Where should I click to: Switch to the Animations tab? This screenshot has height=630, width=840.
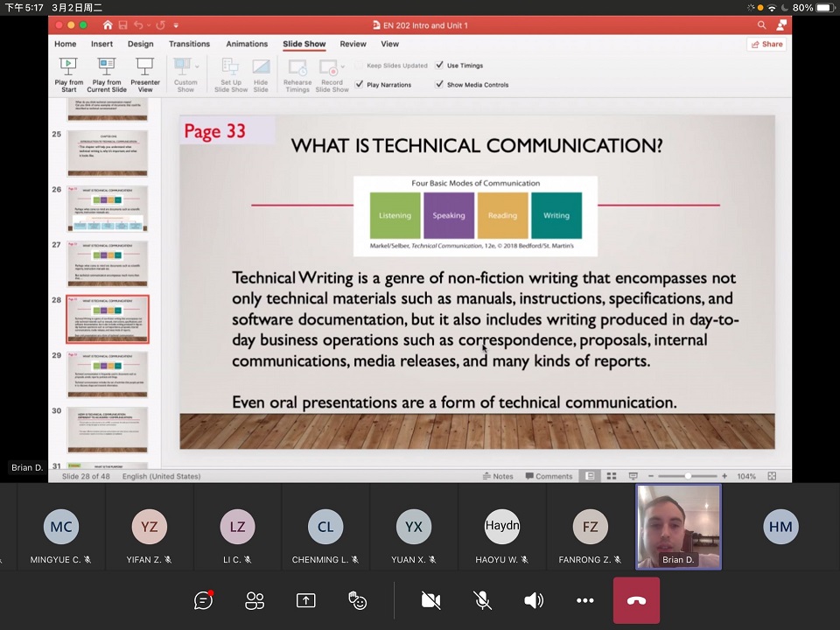(247, 44)
